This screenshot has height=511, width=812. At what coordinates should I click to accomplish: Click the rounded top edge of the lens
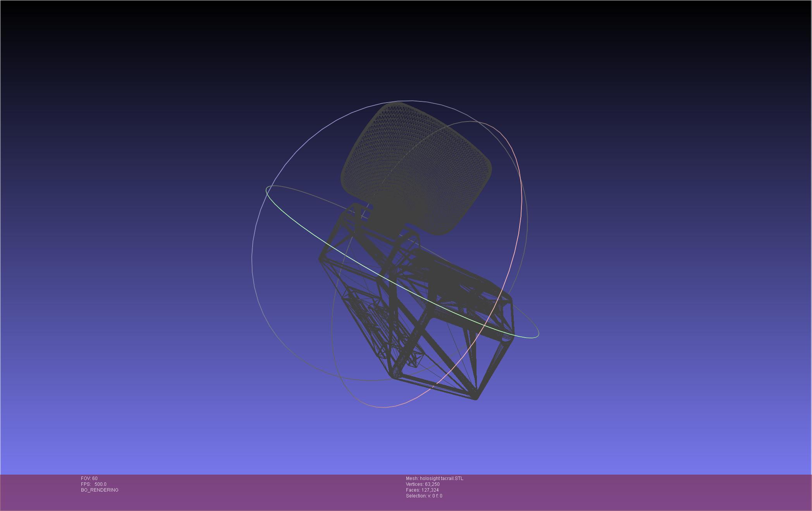tap(399, 103)
